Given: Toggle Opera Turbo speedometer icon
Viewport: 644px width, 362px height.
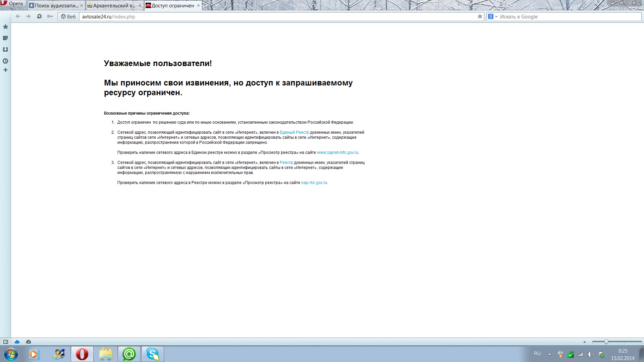Looking at the screenshot, I should coord(29,342).
